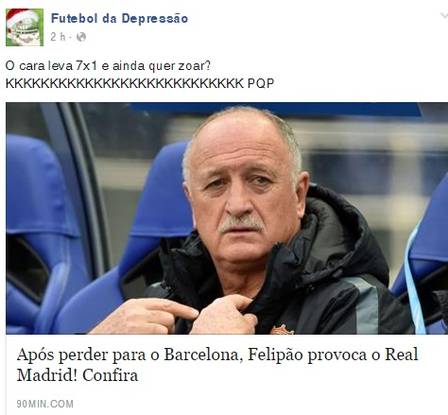
Task: Open post options chevron at top right
Action: click(443, 15)
